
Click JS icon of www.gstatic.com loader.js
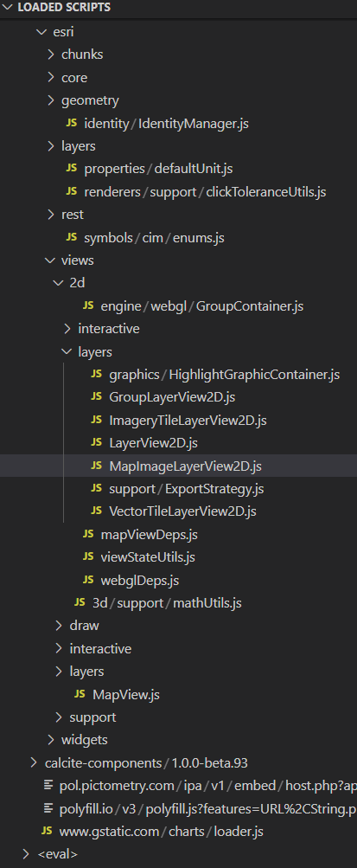click(x=47, y=831)
